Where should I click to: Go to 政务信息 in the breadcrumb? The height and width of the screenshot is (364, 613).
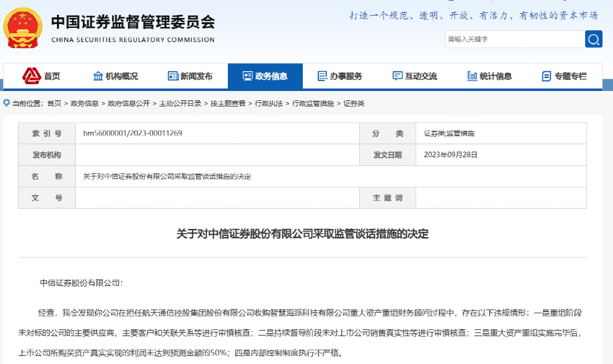[x=84, y=103]
